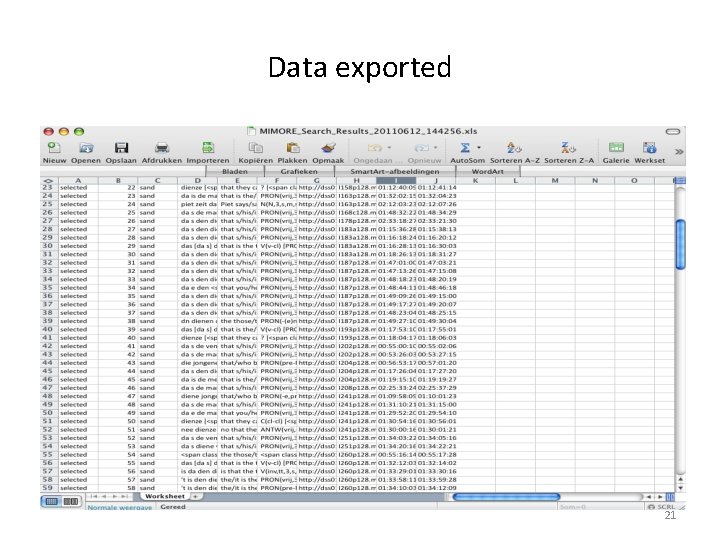Switch to page layout view button
The image size is (720, 540).
(70, 501)
